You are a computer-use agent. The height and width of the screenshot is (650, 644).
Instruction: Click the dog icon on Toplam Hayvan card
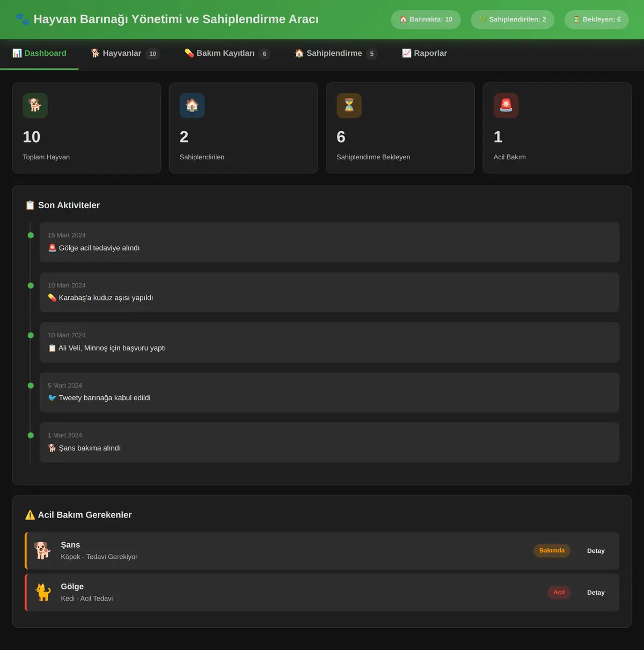35,105
